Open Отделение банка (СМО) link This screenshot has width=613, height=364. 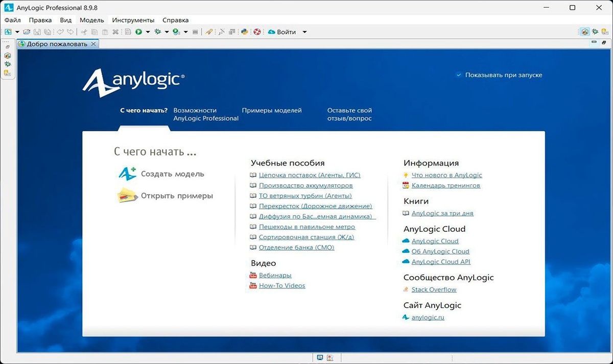coord(296,248)
